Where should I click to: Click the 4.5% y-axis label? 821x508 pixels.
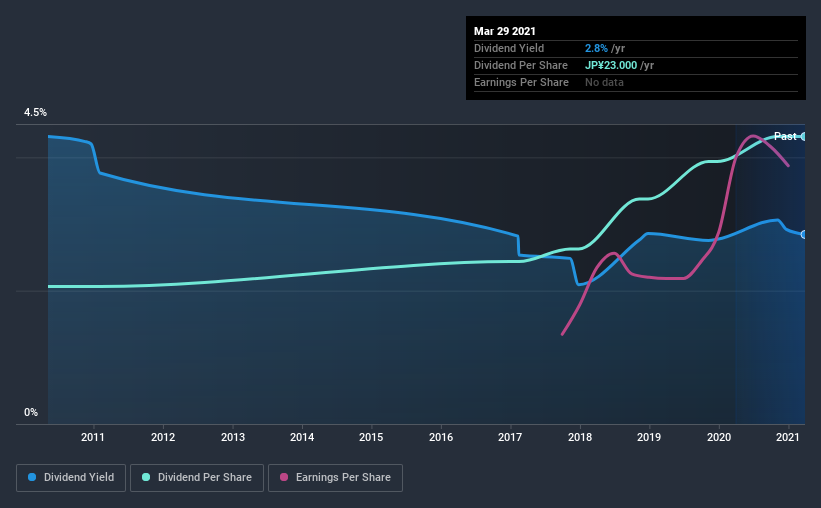click(35, 113)
